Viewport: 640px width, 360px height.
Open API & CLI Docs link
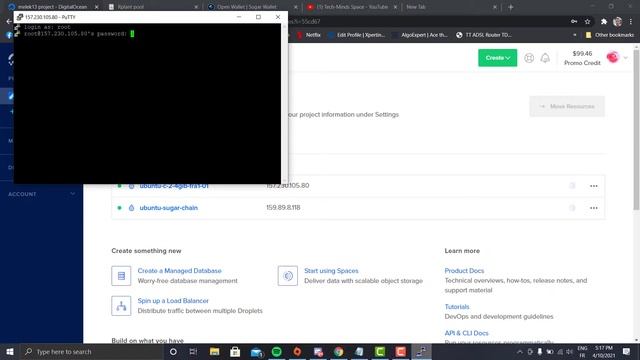click(466, 333)
